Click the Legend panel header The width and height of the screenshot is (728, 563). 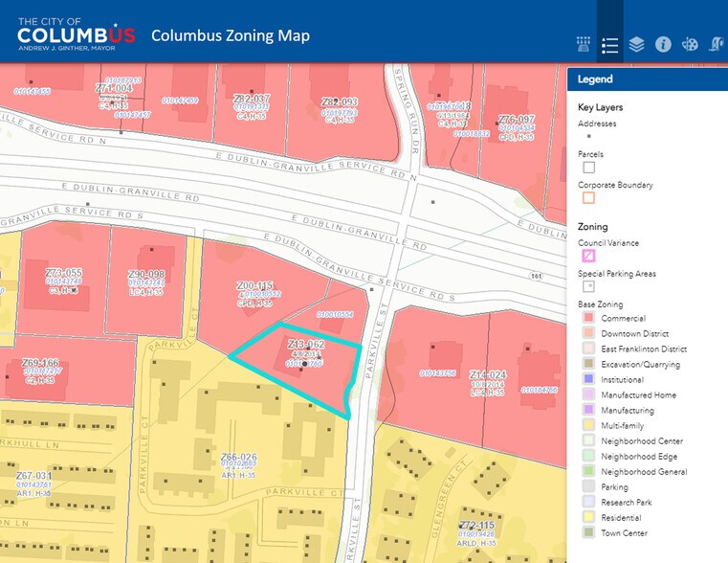647,79
